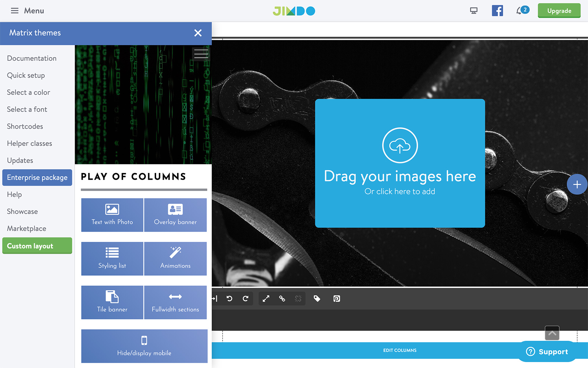Open the theme preview hamburger menu
This screenshot has width=588, height=368.
coord(201,53)
